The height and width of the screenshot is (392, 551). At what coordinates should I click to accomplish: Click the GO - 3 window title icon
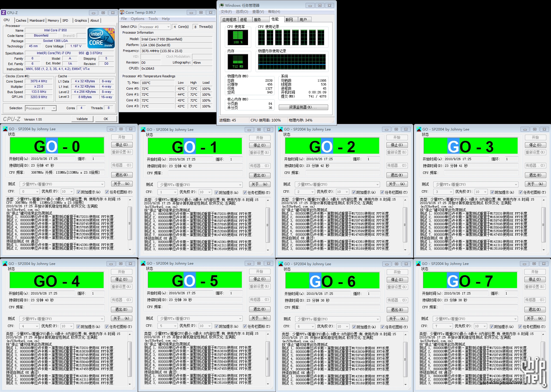pos(419,129)
